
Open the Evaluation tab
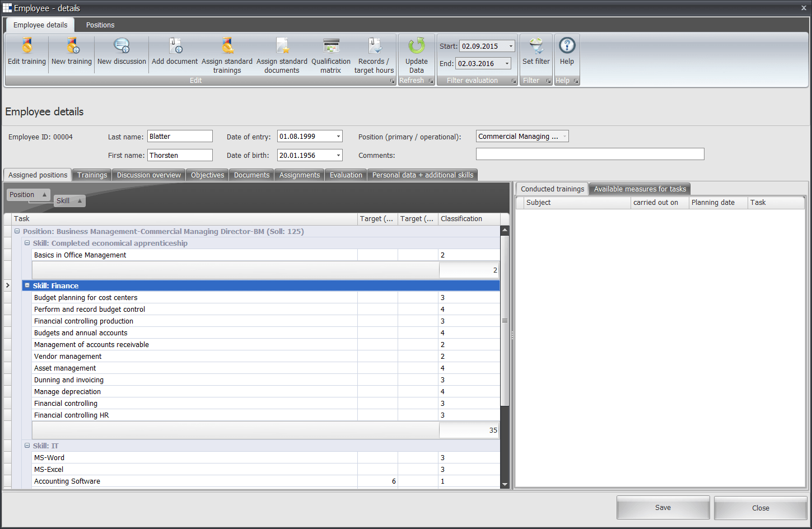pos(346,175)
